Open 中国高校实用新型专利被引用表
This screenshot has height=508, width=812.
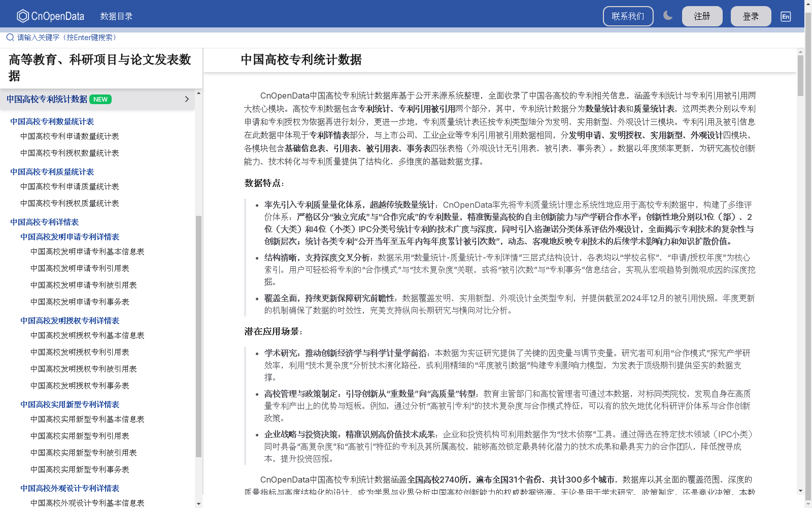(x=84, y=453)
